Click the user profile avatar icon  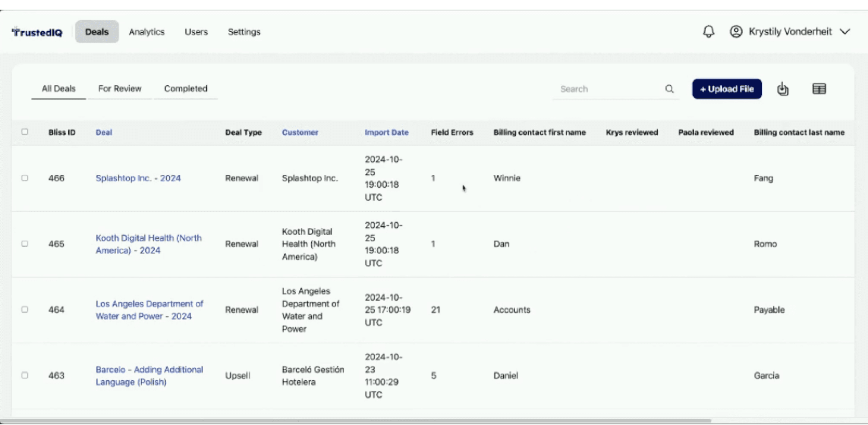pos(736,32)
